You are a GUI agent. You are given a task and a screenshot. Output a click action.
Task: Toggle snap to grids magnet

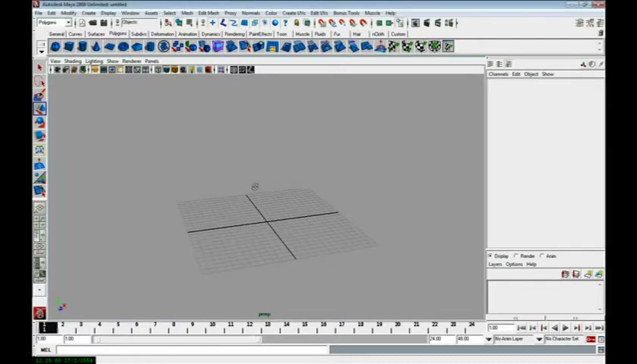[322, 23]
